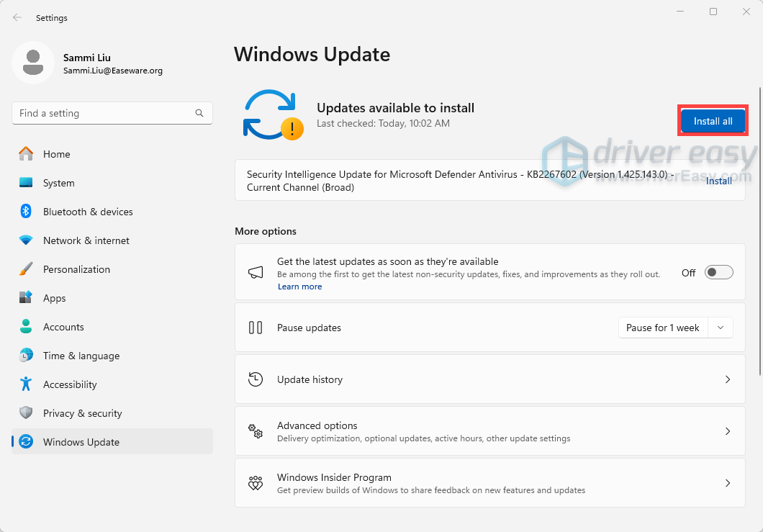The image size is (763, 532).
Task: Click the Home icon in sidebar
Action: pyautogui.click(x=26, y=154)
